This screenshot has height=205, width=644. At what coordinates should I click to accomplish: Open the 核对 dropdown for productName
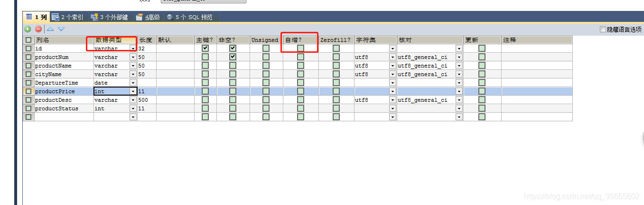(459, 66)
